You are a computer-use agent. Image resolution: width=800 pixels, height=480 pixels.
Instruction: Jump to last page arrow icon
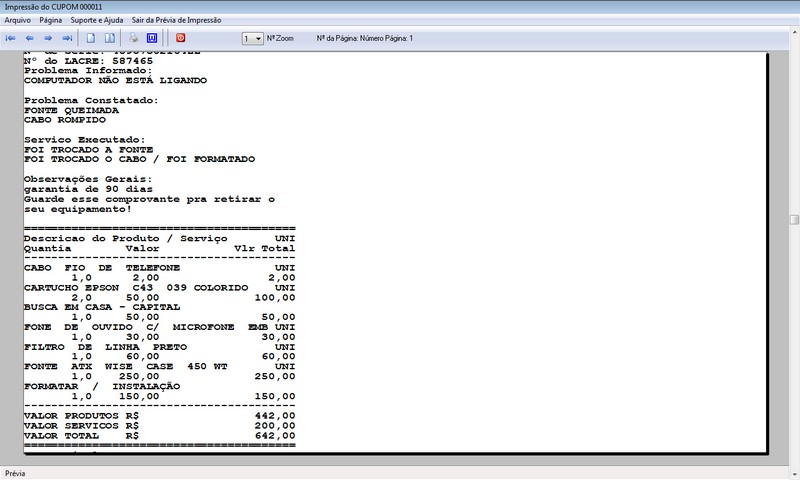click(x=67, y=38)
